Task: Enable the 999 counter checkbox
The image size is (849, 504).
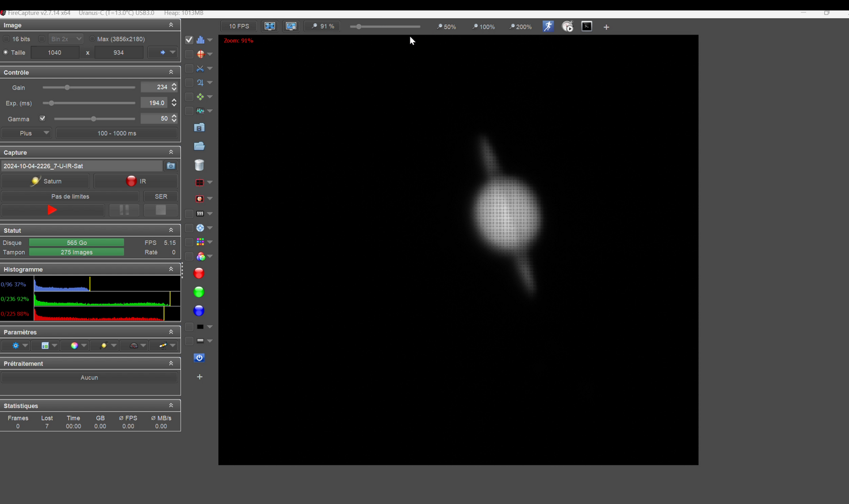Action: (189, 214)
